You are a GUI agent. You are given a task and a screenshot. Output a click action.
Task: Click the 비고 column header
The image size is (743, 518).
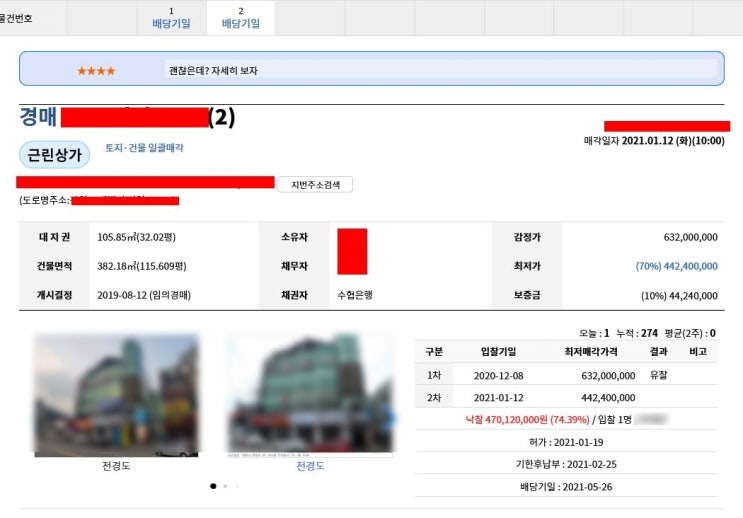tap(698, 352)
